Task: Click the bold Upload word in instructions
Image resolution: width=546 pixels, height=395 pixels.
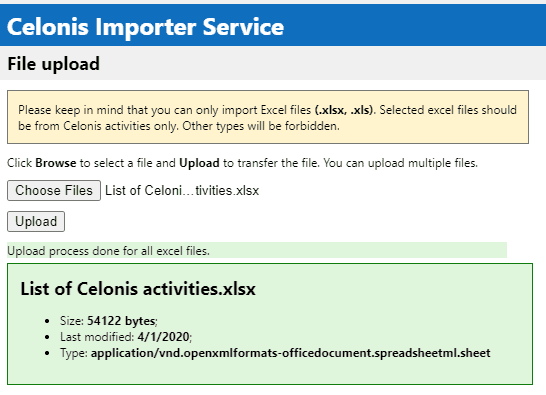Action: 199,163
